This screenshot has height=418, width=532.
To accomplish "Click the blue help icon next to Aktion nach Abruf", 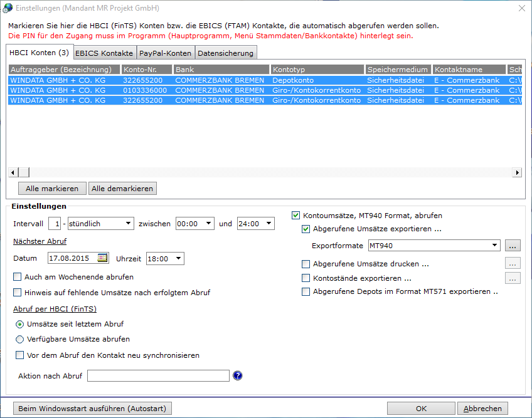I will pyautogui.click(x=238, y=375).
